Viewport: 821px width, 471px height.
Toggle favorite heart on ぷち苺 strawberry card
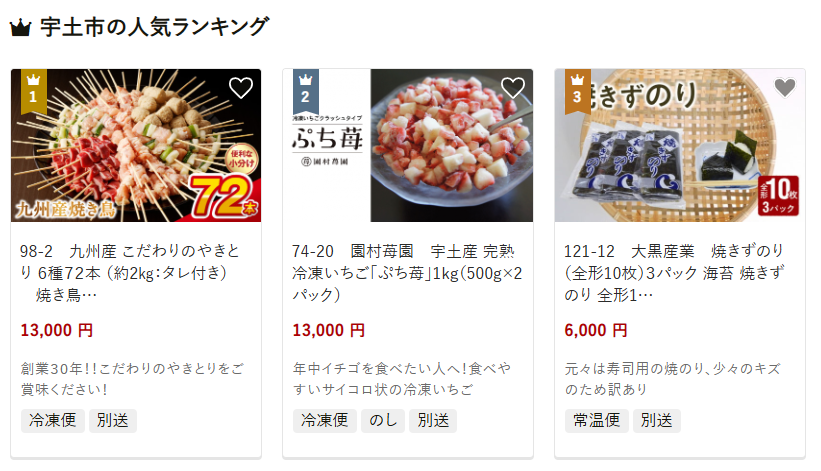coord(513,88)
